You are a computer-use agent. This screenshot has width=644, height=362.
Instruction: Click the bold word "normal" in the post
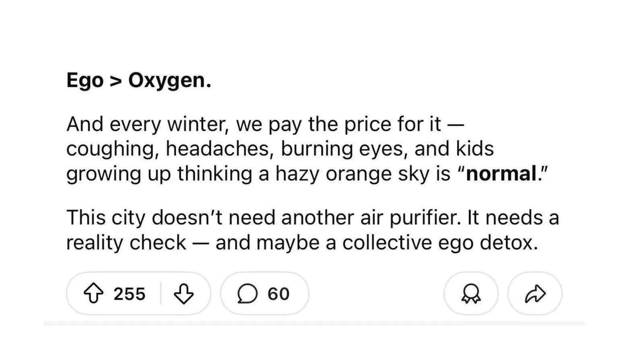pyautogui.click(x=501, y=174)
